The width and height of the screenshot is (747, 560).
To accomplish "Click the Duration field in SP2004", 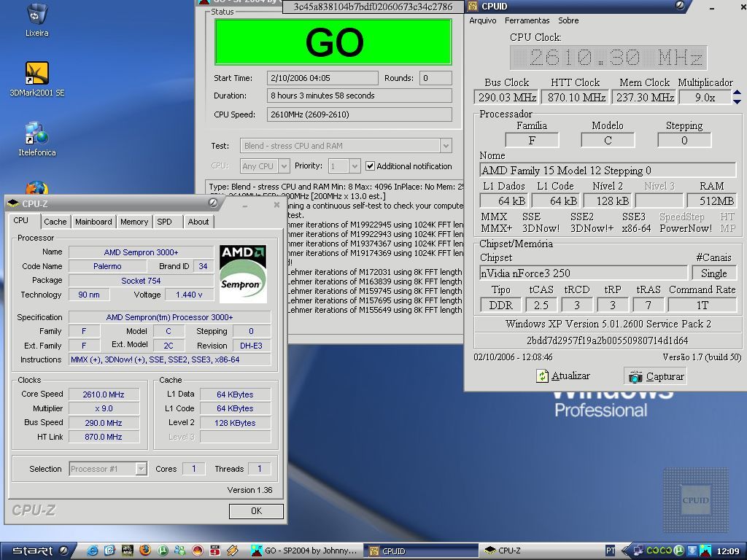I will [x=359, y=96].
